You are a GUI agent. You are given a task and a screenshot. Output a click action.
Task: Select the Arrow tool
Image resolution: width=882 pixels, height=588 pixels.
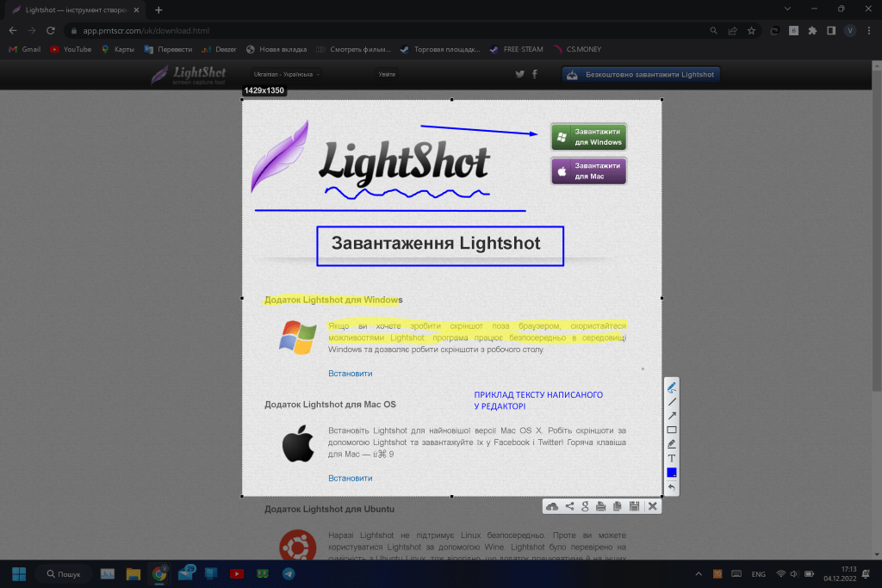[x=672, y=415]
